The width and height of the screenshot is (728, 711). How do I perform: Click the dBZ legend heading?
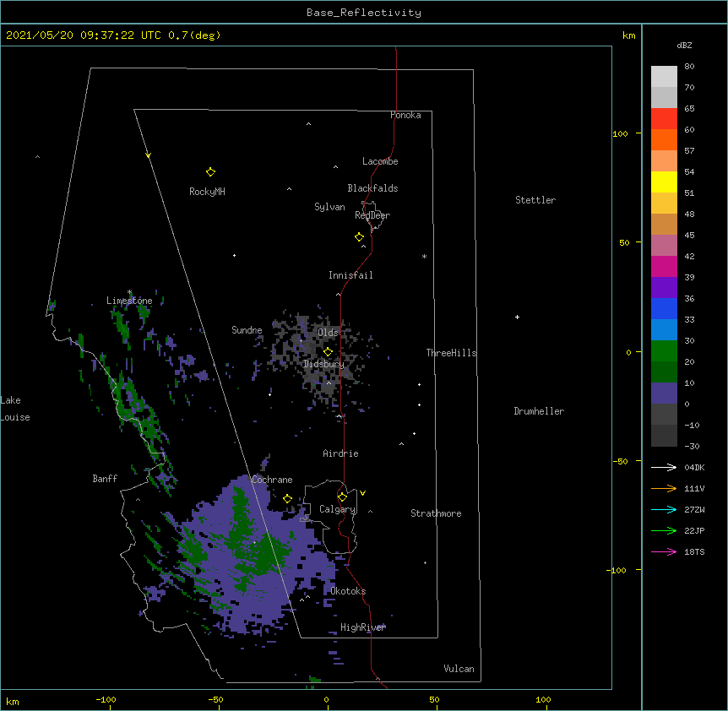(684, 45)
